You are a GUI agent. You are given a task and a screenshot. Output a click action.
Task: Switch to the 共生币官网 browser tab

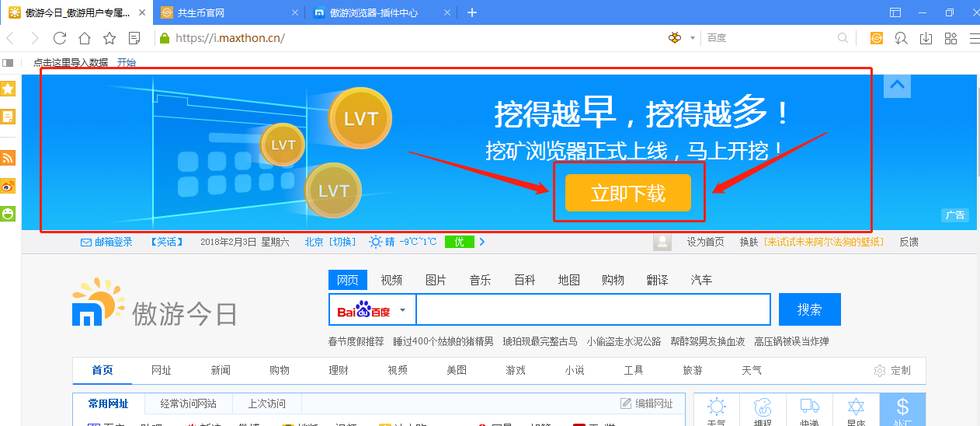(x=225, y=12)
